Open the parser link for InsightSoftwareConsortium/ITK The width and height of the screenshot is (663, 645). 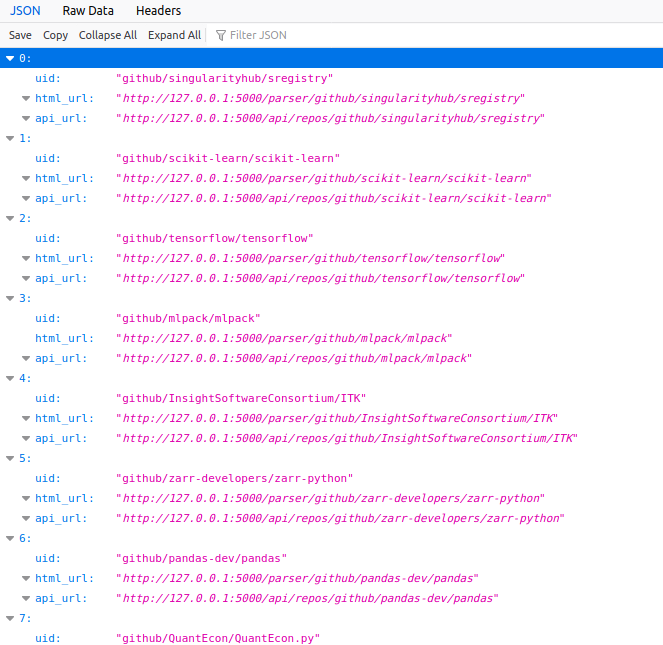pyautogui.click(x=337, y=418)
